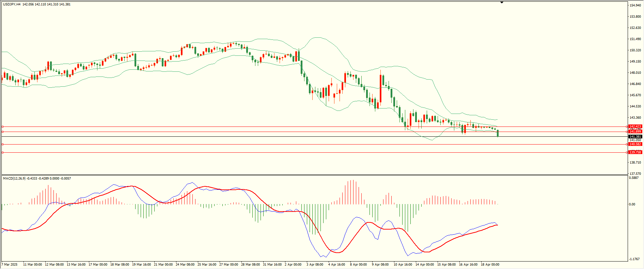The height and width of the screenshot is (269, 644).
Task: Click the 24 Mar 08:00 time label
Action: click(x=185, y=265)
